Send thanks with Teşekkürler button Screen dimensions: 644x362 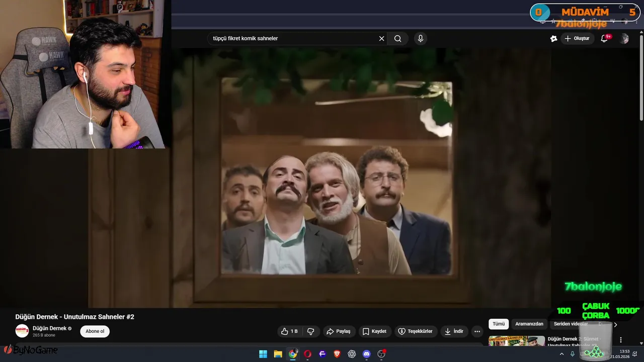(x=415, y=331)
